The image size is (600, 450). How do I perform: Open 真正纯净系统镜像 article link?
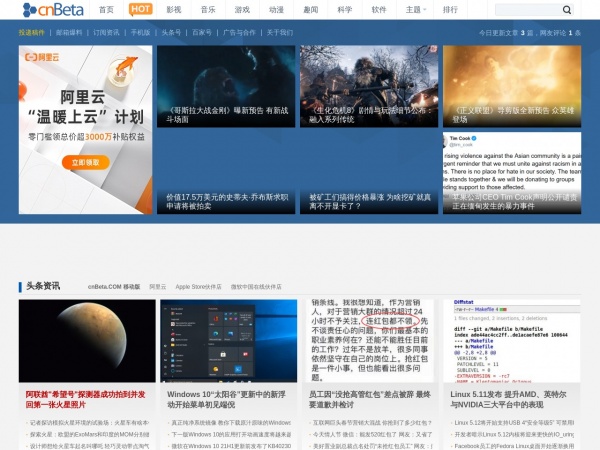tap(231, 423)
